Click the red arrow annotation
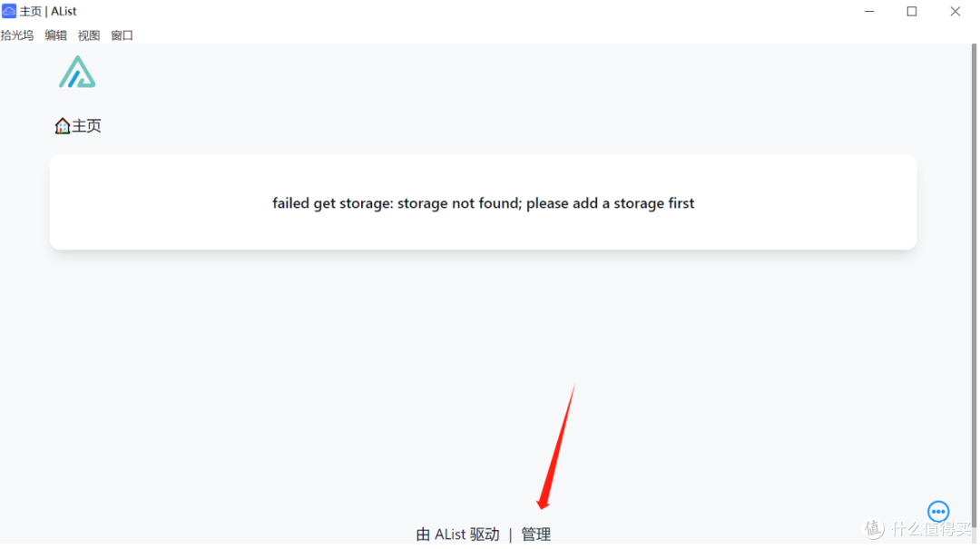 (556, 446)
